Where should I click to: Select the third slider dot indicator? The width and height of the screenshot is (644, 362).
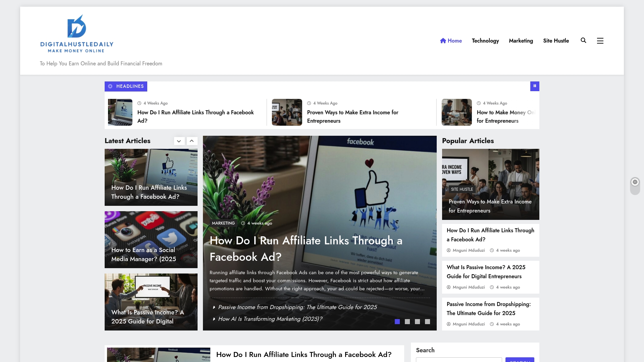[417, 322]
